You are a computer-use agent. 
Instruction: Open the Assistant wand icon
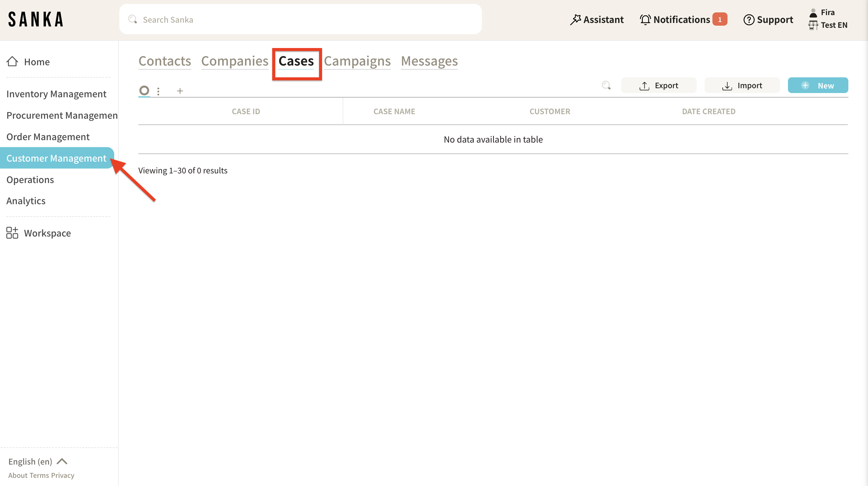pos(575,20)
